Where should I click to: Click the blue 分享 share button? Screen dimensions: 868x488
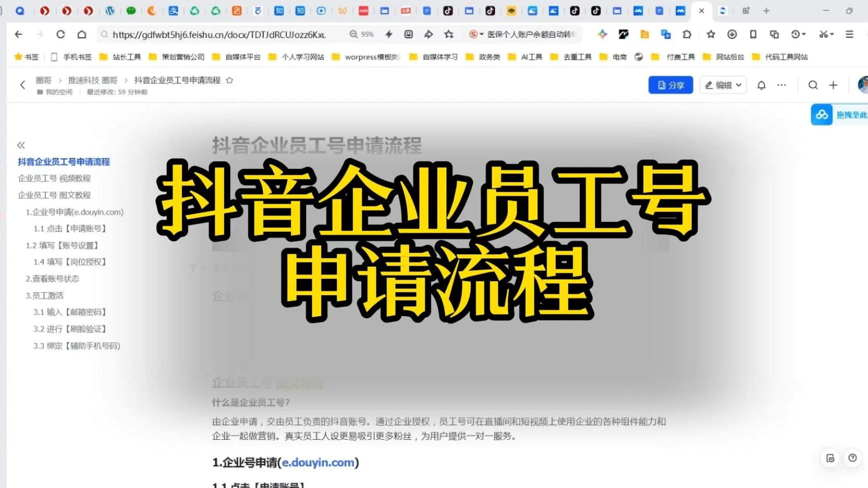point(670,85)
